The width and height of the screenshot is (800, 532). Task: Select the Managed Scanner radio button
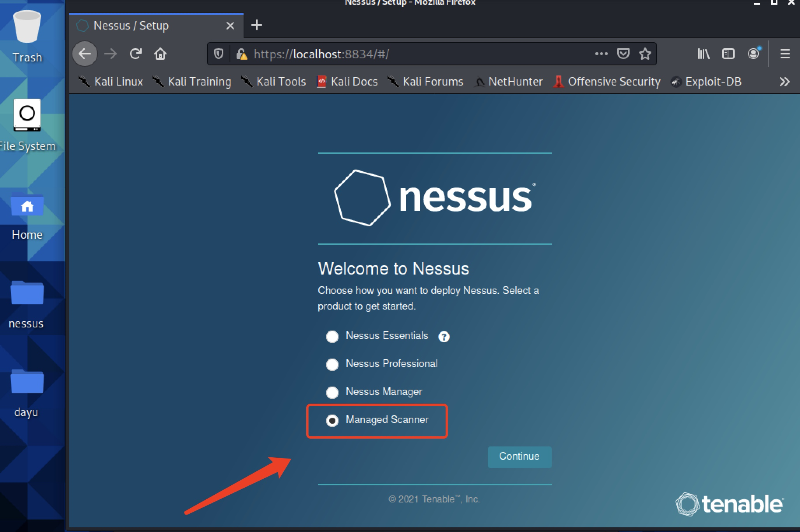pyautogui.click(x=332, y=420)
